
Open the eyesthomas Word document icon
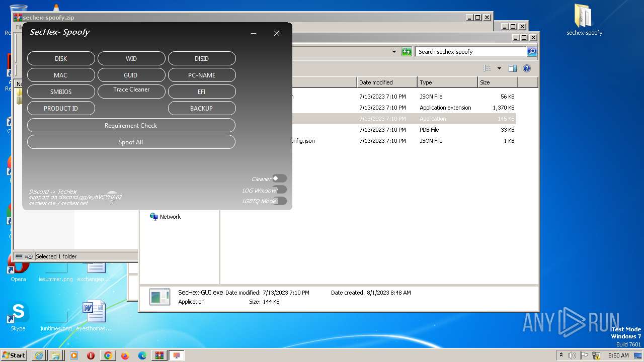pyautogui.click(x=94, y=316)
